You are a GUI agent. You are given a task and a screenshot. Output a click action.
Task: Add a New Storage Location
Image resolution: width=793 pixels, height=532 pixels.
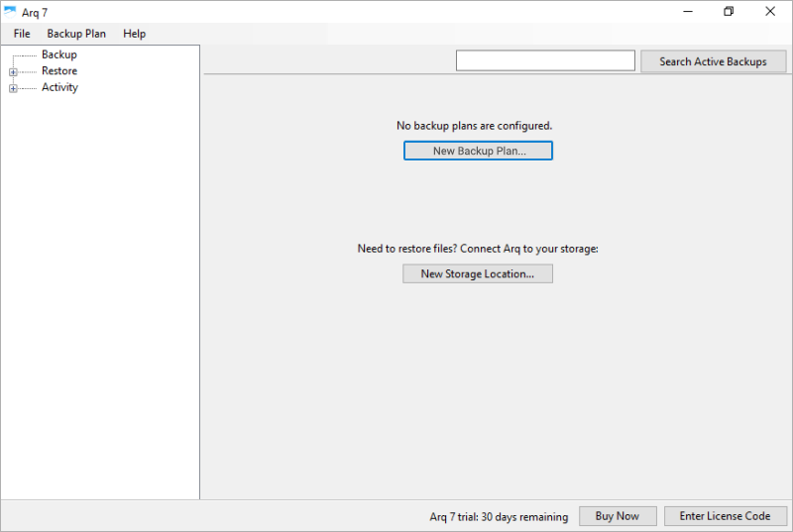(x=478, y=273)
